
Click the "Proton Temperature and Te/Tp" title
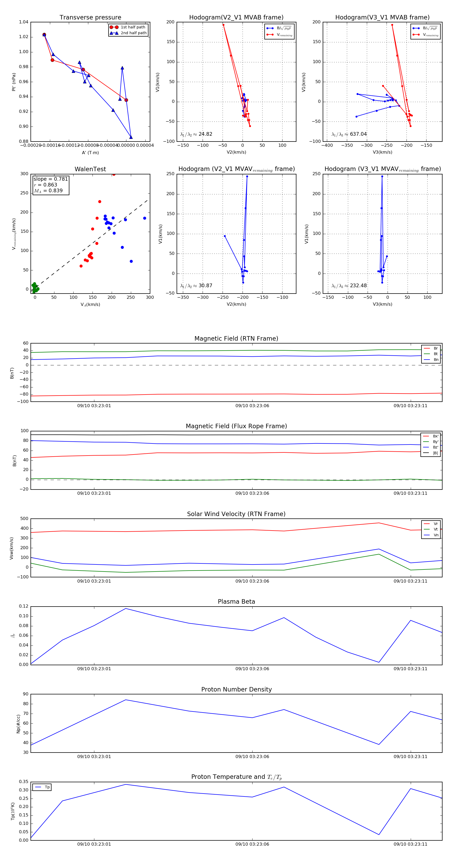[x=236, y=777]
